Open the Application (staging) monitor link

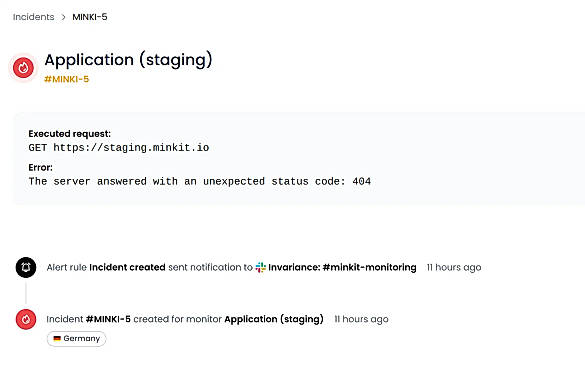(274, 319)
